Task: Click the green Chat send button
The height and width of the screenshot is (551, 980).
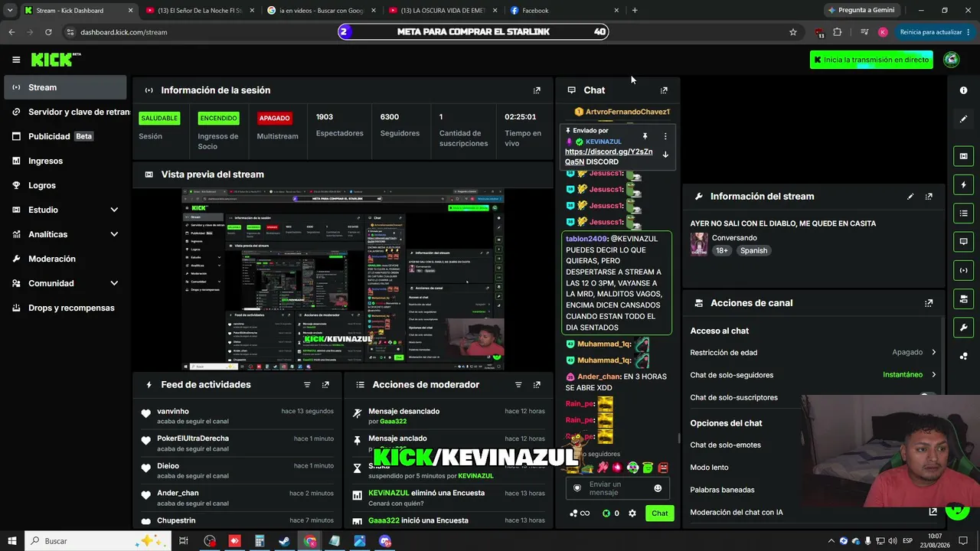Action: coord(660,514)
